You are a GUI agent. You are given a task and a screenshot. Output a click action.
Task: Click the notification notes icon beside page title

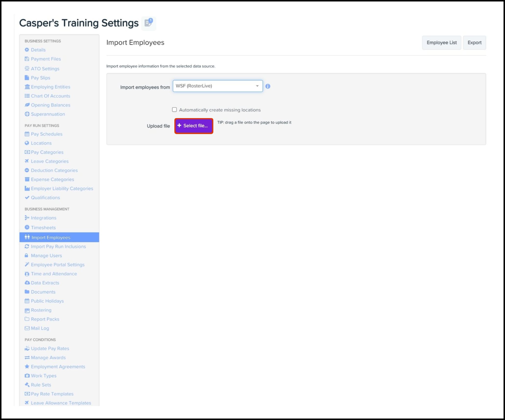tap(148, 23)
